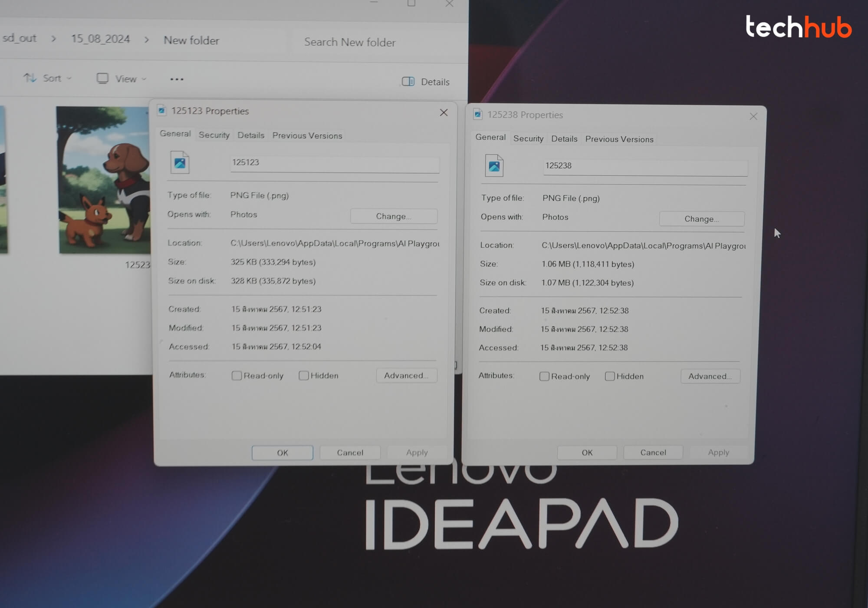
Task: Click Change button in 125123 Properties
Action: [394, 216]
